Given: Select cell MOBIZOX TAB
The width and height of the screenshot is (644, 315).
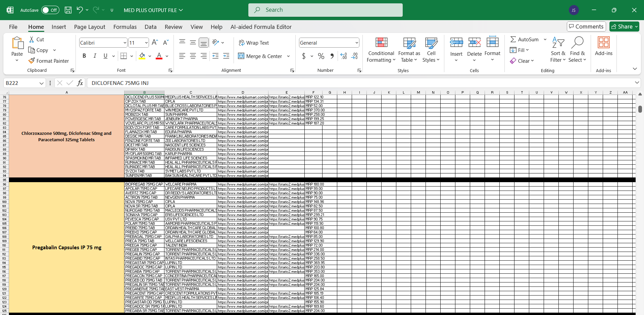Looking at the screenshot, I should [x=144, y=114].
